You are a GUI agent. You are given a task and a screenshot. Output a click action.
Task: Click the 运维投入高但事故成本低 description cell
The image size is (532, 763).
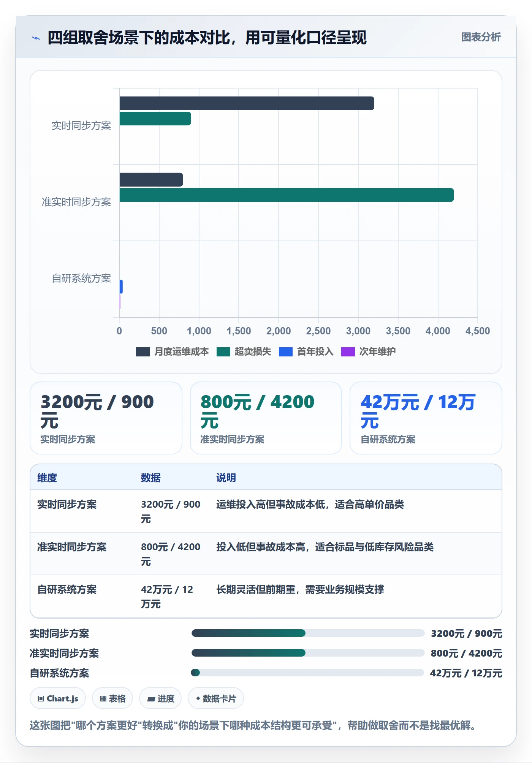(x=310, y=504)
